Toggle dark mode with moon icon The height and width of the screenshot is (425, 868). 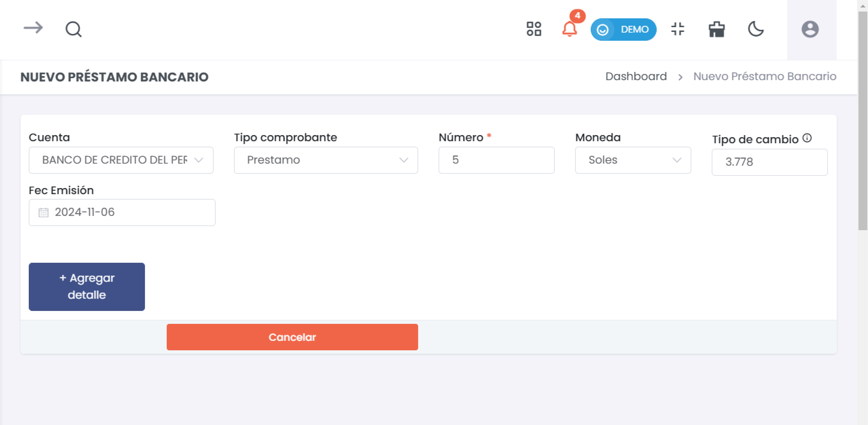755,29
